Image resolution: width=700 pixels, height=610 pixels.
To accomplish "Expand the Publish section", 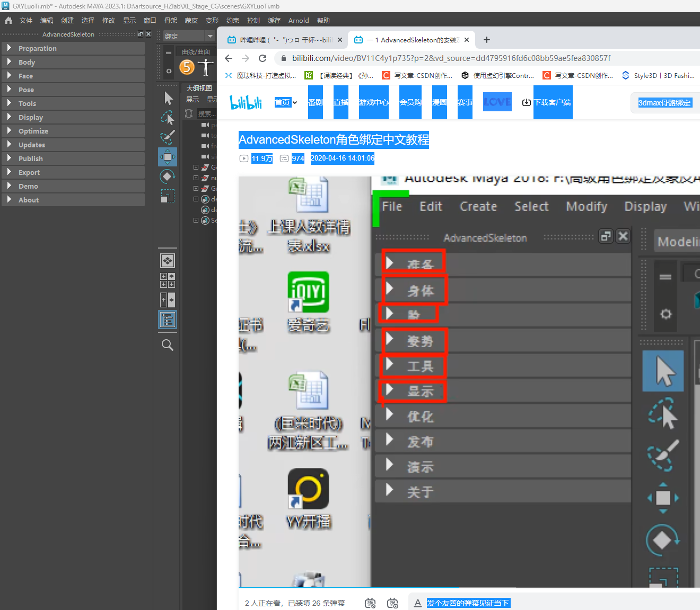I will [x=73, y=158].
